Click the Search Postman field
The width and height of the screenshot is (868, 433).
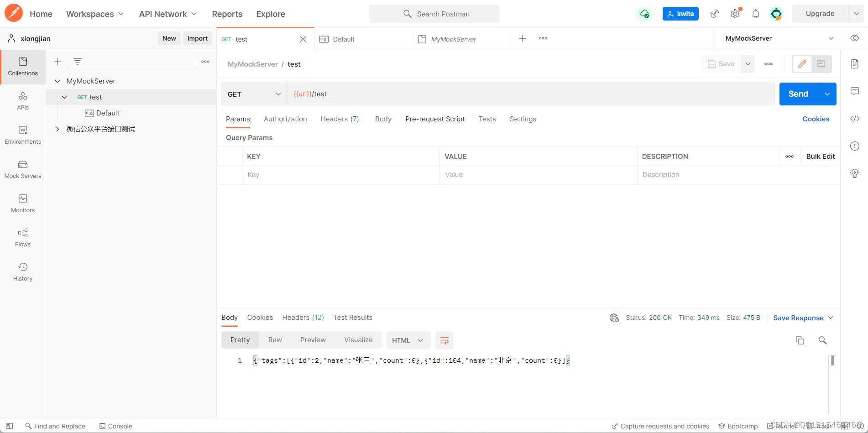(434, 14)
